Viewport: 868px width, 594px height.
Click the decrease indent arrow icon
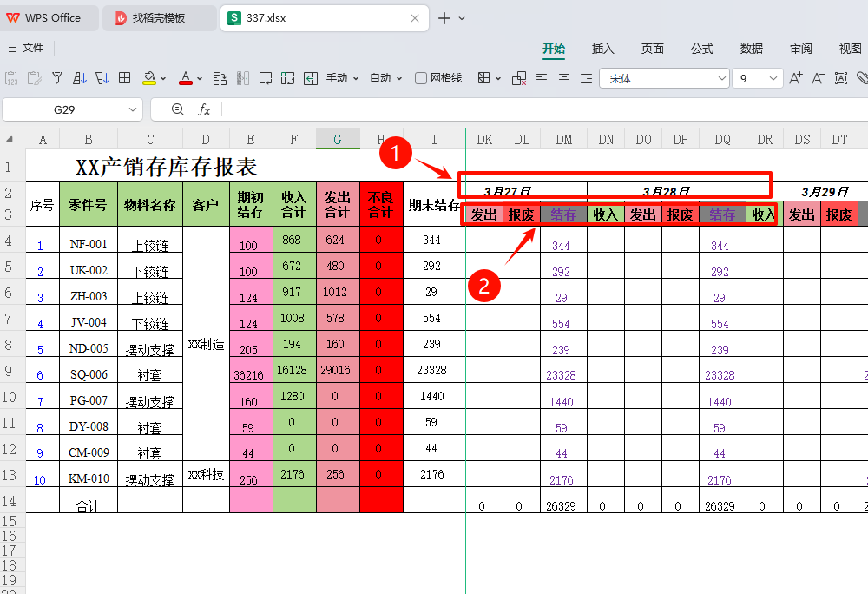(311, 79)
